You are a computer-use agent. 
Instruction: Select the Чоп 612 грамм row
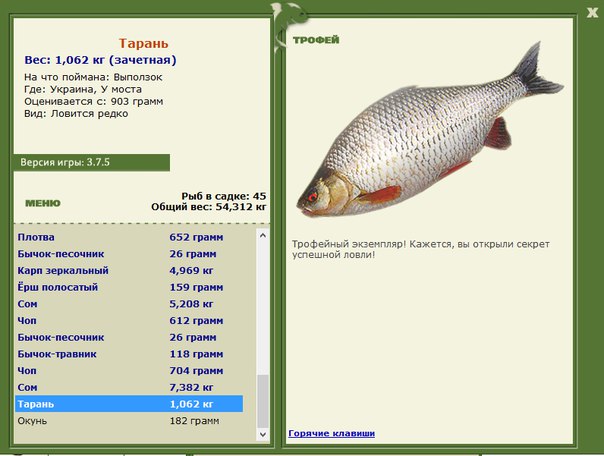pos(129,321)
